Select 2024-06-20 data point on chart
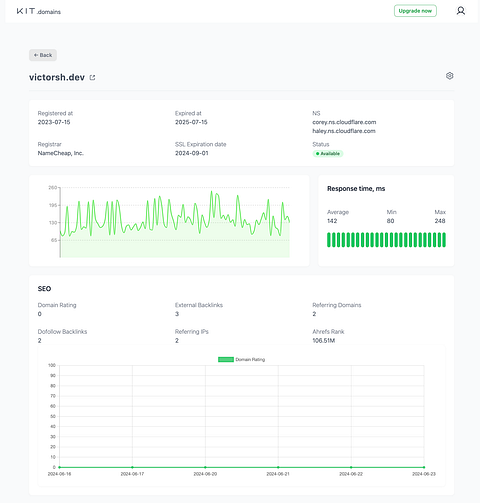 [x=205, y=467]
